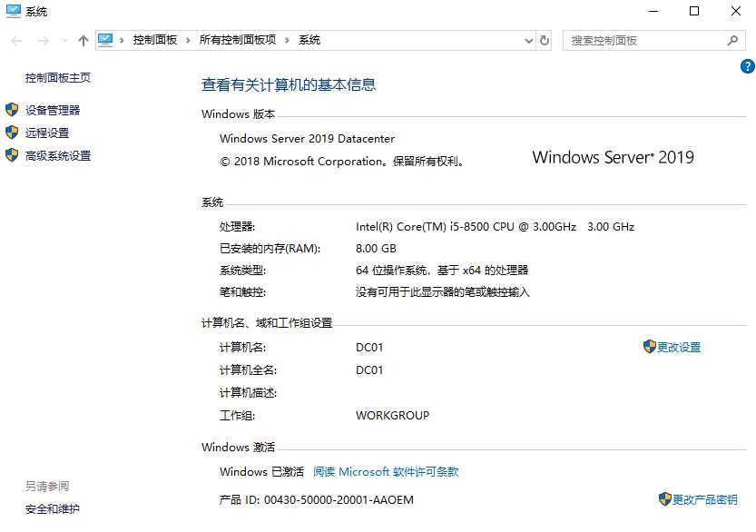The height and width of the screenshot is (532, 756).
Task: Click the 搜索控制面板 search field
Action: [x=646, y=41]
